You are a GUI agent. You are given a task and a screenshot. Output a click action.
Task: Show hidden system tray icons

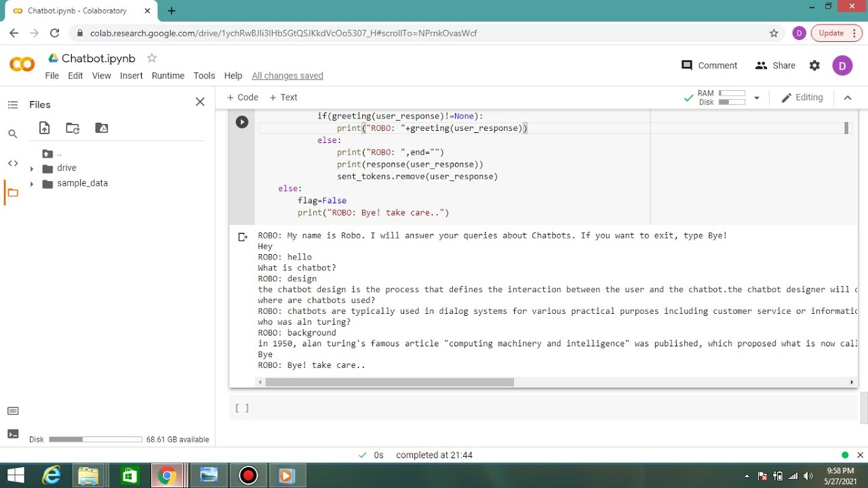(x=747, y=476)
